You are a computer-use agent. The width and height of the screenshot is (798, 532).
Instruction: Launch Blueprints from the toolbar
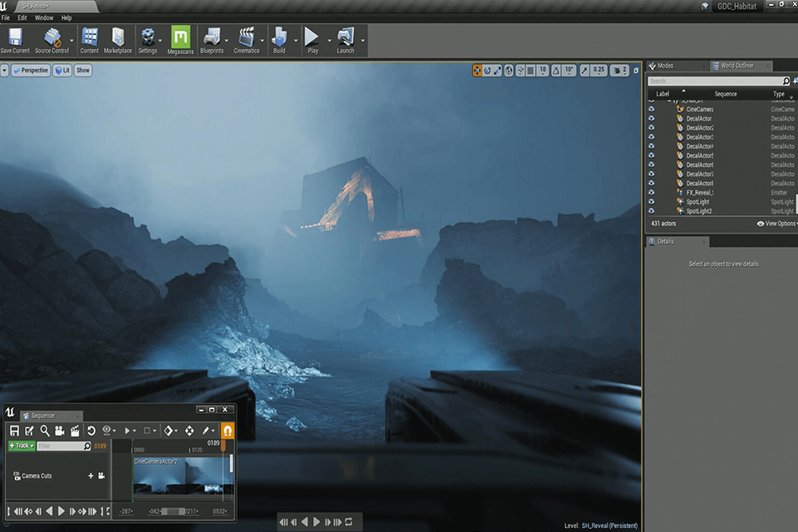[213, 38]
